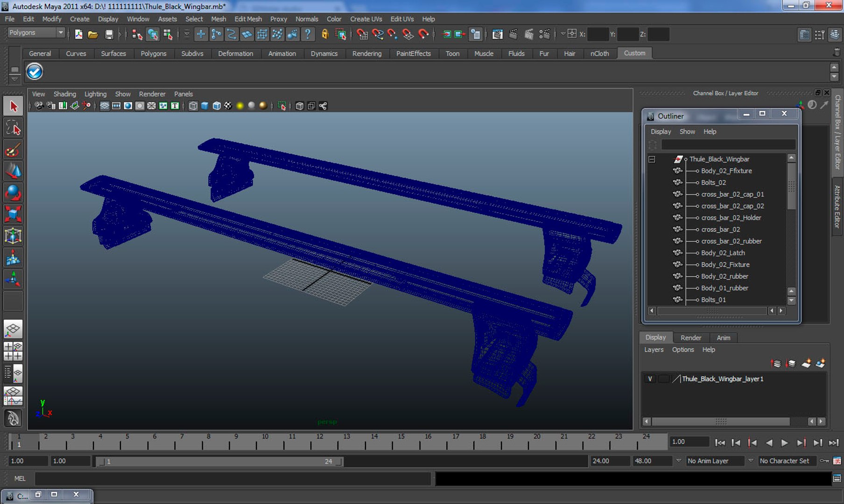844x504 pixels.
Task: Toggle the Show Manipulator tool
Action: [x=13, y=280]
